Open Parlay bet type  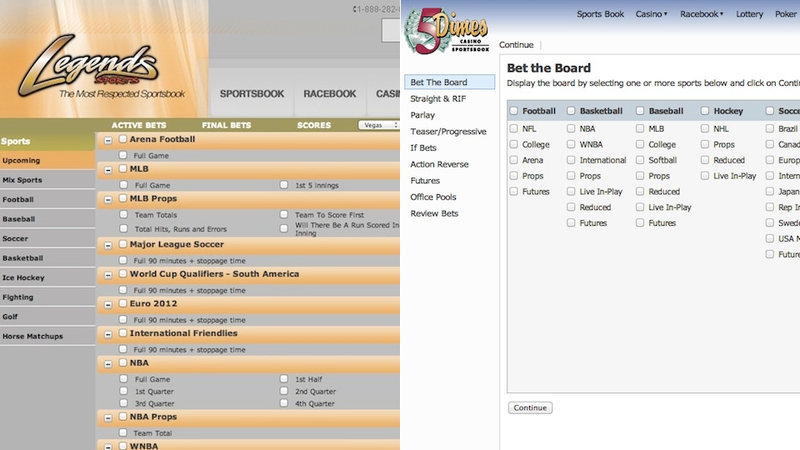422,115
